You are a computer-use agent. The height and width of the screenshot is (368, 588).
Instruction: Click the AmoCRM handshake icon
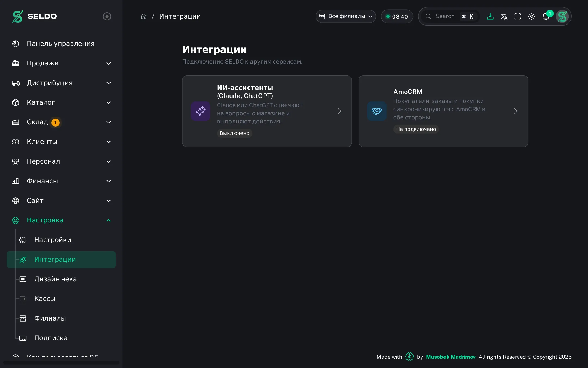coord(377,111)
